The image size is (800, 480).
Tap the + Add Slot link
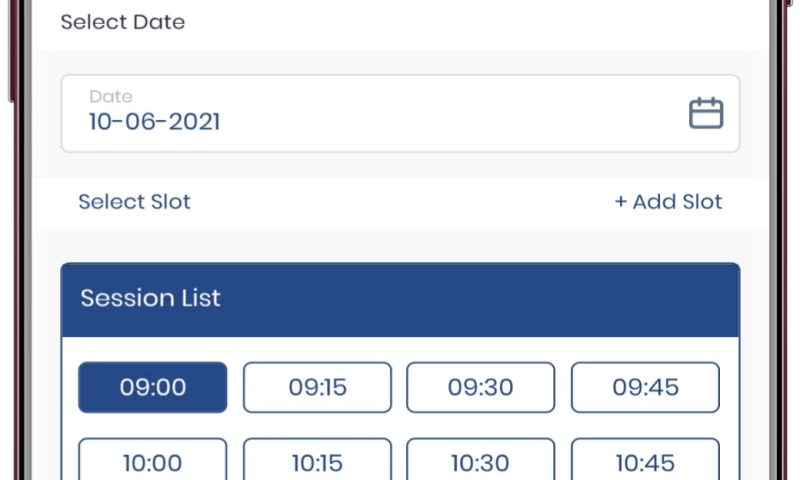pos(668,202)
